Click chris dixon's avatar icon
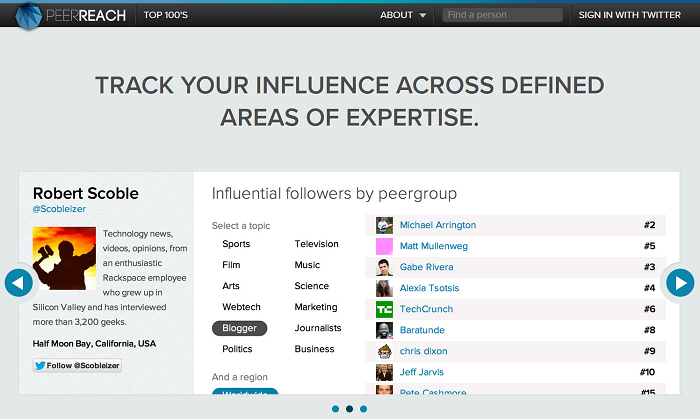Viewport: 700px width, 419px height. point(384,351)
